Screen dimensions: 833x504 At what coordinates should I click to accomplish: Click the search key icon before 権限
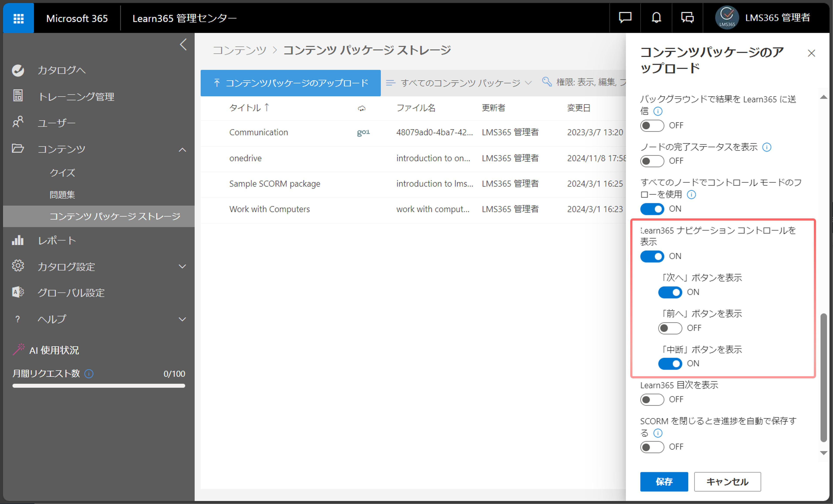coord(547,82)
